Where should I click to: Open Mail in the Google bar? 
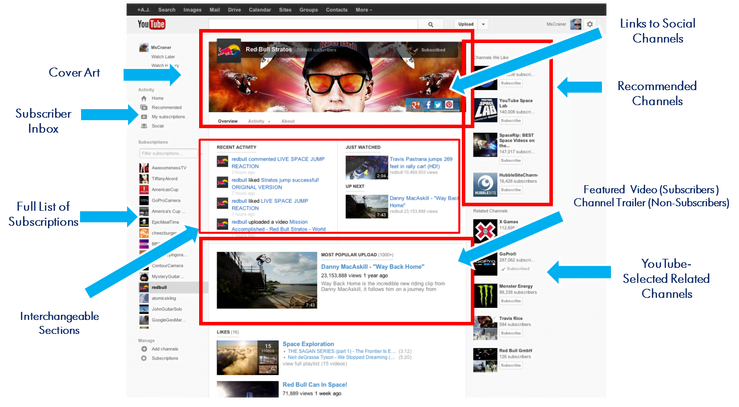pyautogui.click(x=214, y=9)
